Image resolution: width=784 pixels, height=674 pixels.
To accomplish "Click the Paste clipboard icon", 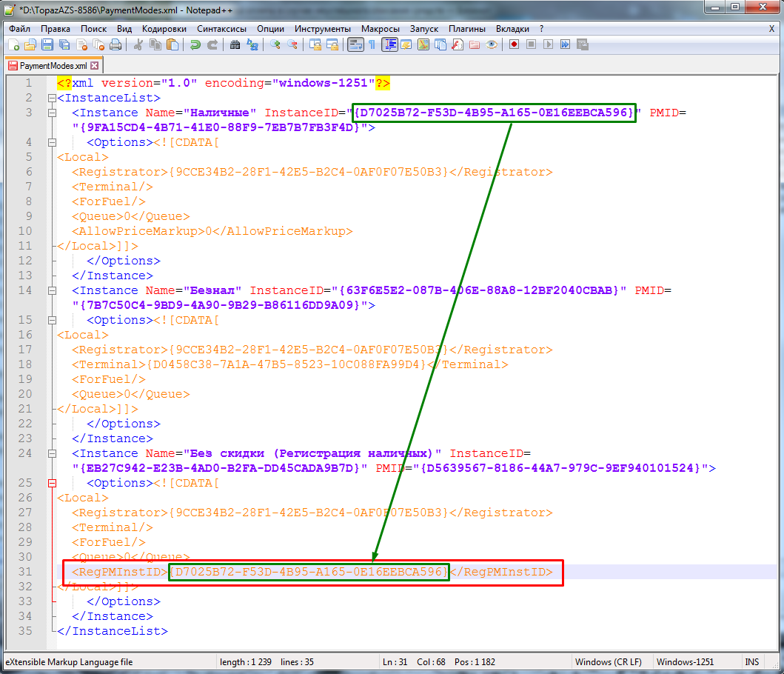I will (x=172, y=45).
